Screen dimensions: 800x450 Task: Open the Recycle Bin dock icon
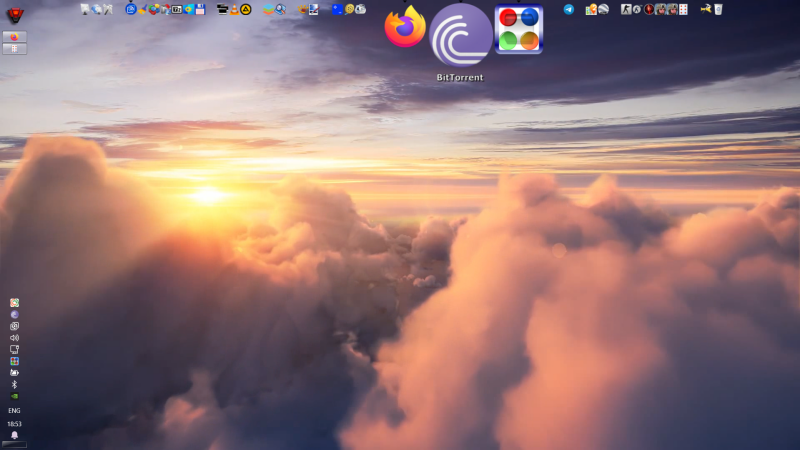tap(718, 9)
